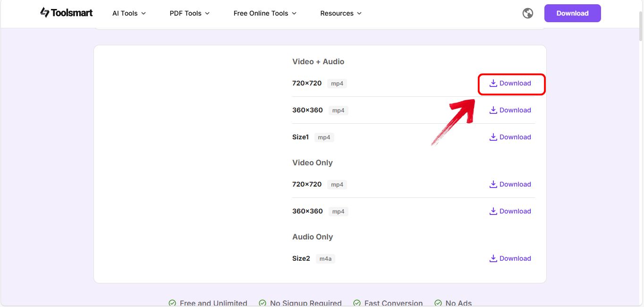Viewport: 644px width, 307px height.
Task: Click the mp4 tag beside Size1
Action: 324,137
